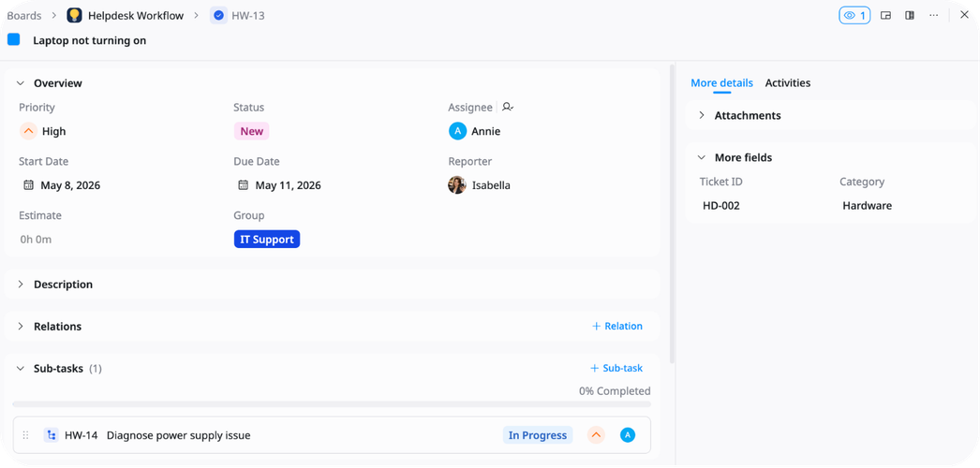Expand the Description section
This screenshot has height=468, width=980.
21,284
